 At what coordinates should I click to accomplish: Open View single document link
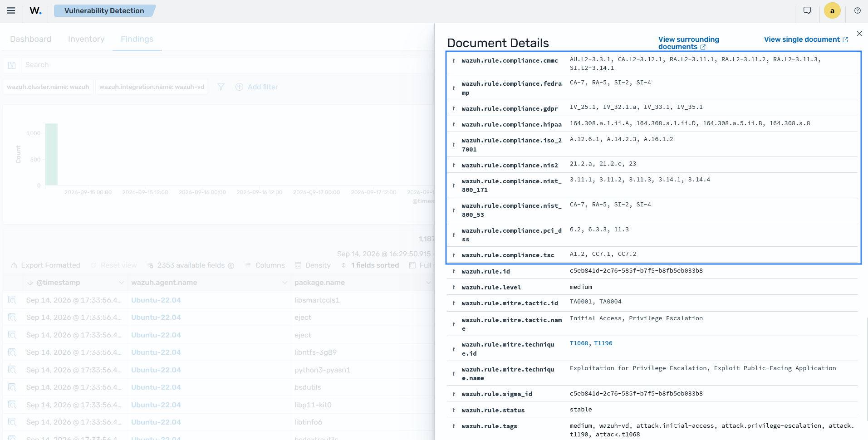pyautogui.click(x=806, y=39)
